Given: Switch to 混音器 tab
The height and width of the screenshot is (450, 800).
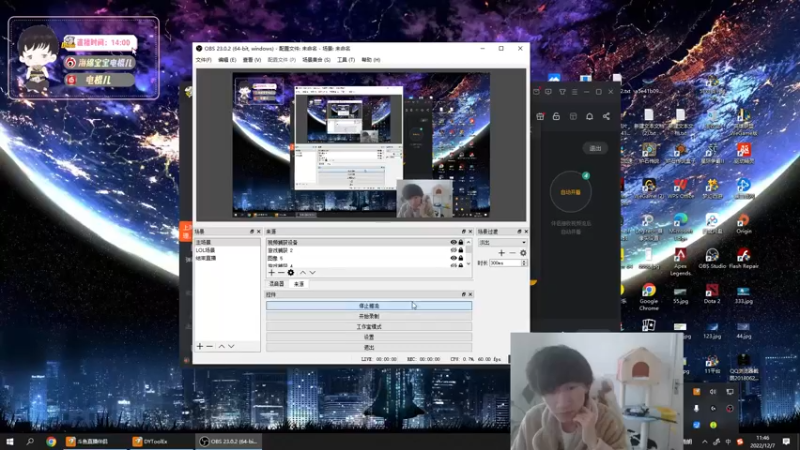Looking at the screenshot, I should (277, 284).
